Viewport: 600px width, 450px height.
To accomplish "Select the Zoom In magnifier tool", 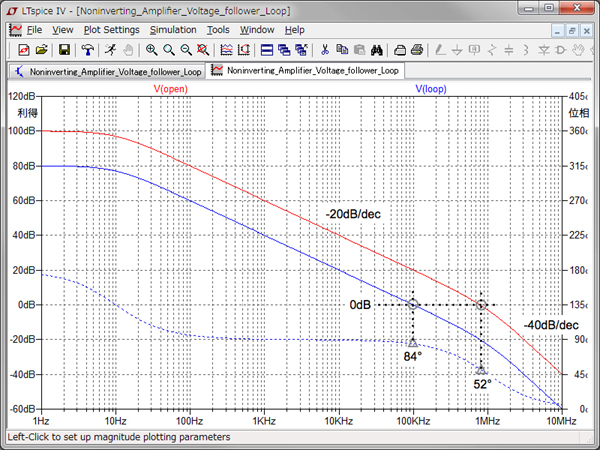I will click(x=152, y=49).
